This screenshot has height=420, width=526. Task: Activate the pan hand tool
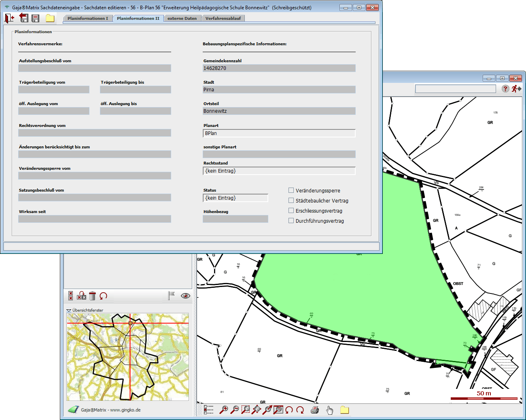coord(330,410)
